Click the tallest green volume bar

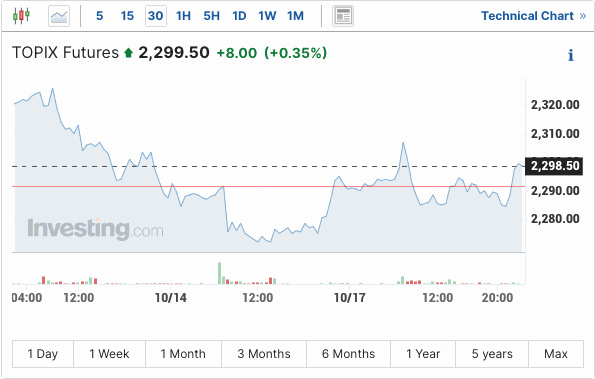(219, 273)
